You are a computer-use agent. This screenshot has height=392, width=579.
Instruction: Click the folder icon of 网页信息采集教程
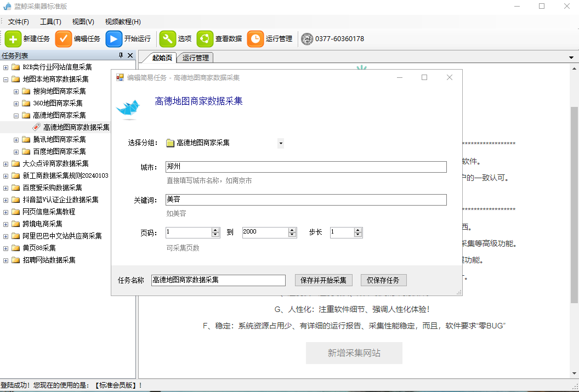pos(15,212)
